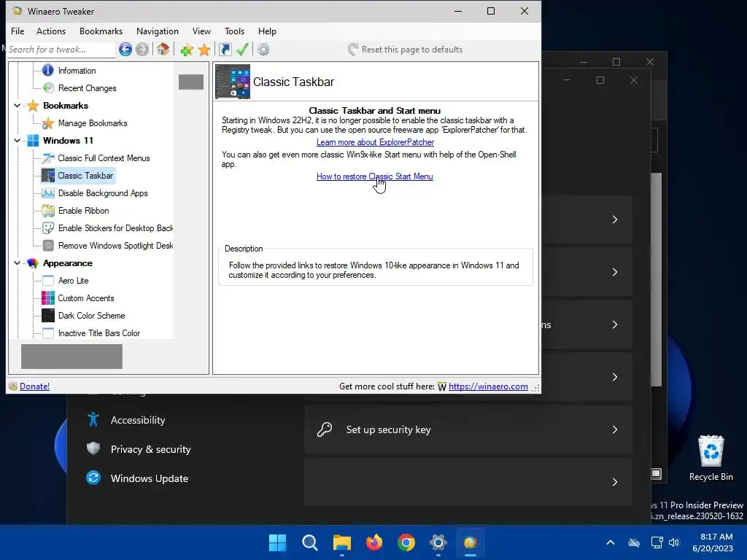747x560 pixels.
Task: Open the Recycle Bin desktop icon
Action: pyautogui.click(x=711, y=458)
